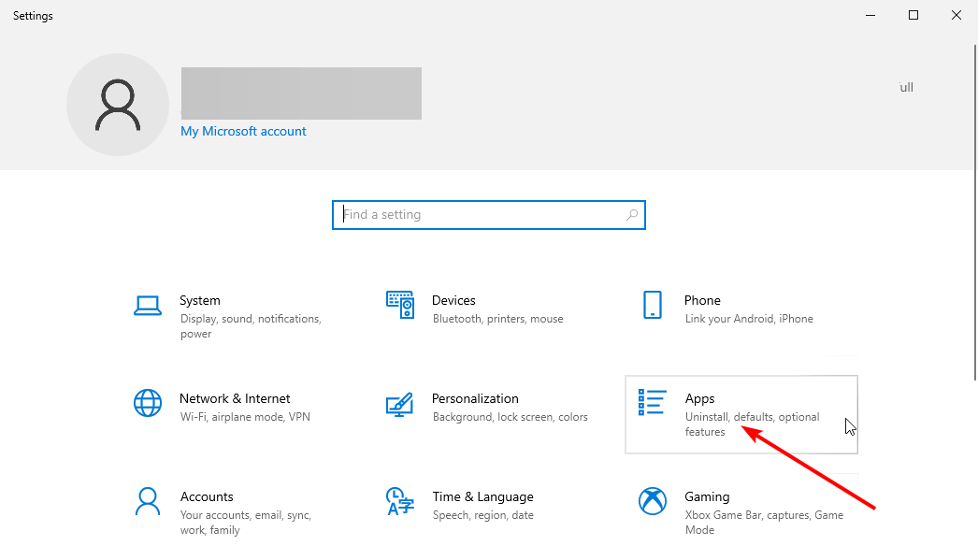978x560 pixels.
Task: Click the search magnifier icon
Action: point(632,214)
